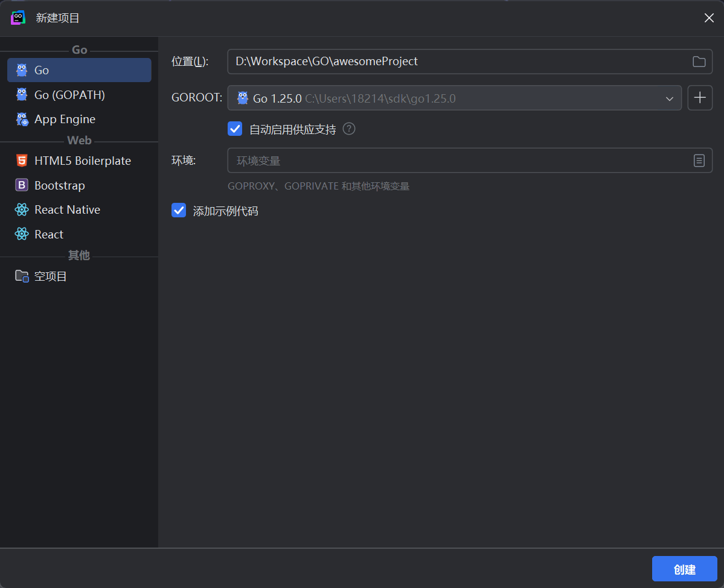Click gopher icon in GOROOT field

pos(242,98)
